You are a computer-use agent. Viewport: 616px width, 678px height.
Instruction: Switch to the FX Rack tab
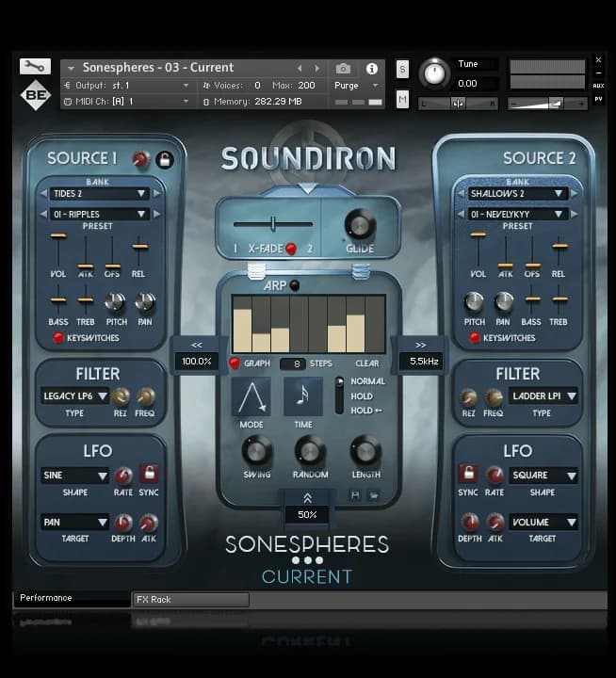(191, 600)
